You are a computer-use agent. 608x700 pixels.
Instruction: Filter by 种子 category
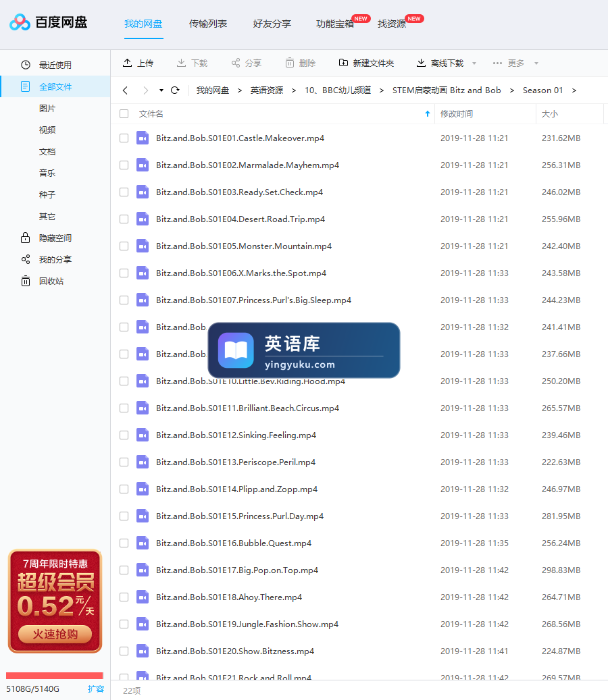pyautogui.click(x=47, y=194)
